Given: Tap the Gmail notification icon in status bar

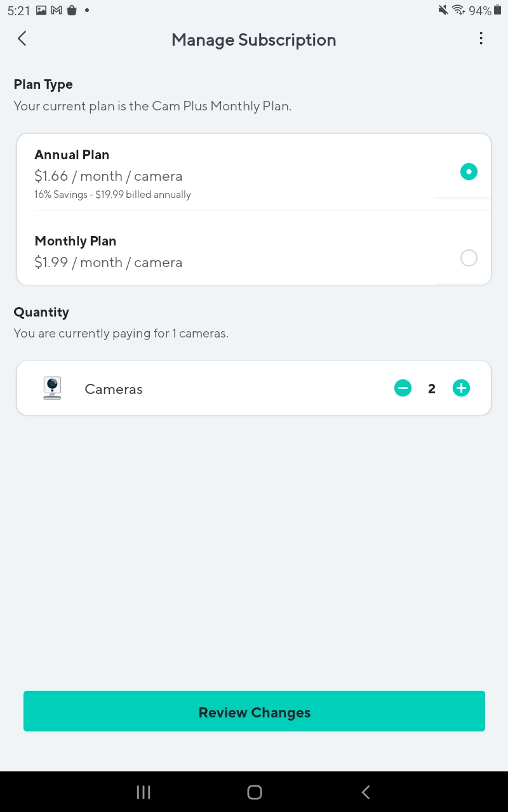Looking at the screenshot, I should click(x=57, y=10).
